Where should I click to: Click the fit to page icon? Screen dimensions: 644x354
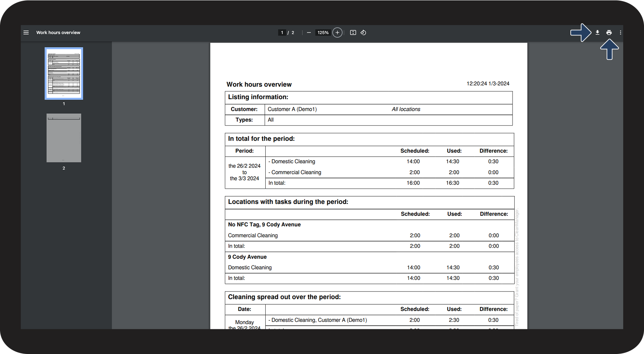coord(353,32)
